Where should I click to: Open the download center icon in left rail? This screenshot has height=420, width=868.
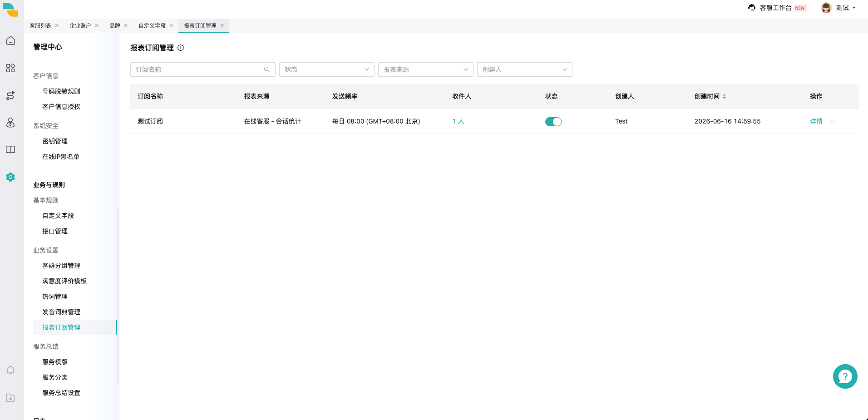(10, 398)
